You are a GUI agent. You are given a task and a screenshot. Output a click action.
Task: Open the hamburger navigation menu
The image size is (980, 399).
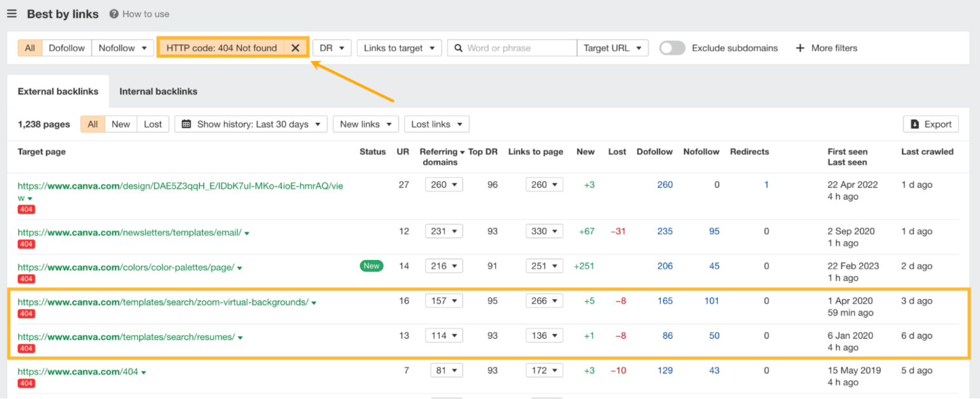click(11, 13)
